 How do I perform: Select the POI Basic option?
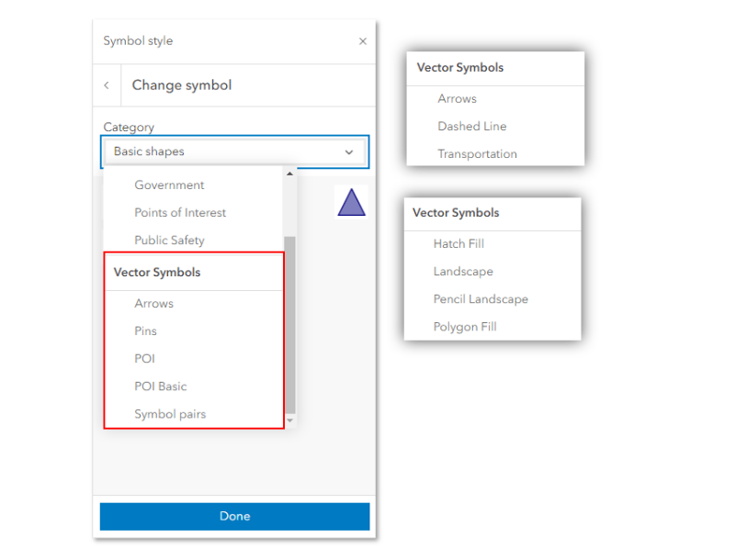(161, 386)
